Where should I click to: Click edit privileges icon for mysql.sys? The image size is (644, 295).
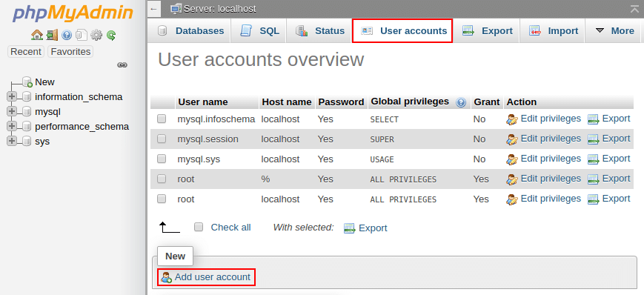(512, 159)
